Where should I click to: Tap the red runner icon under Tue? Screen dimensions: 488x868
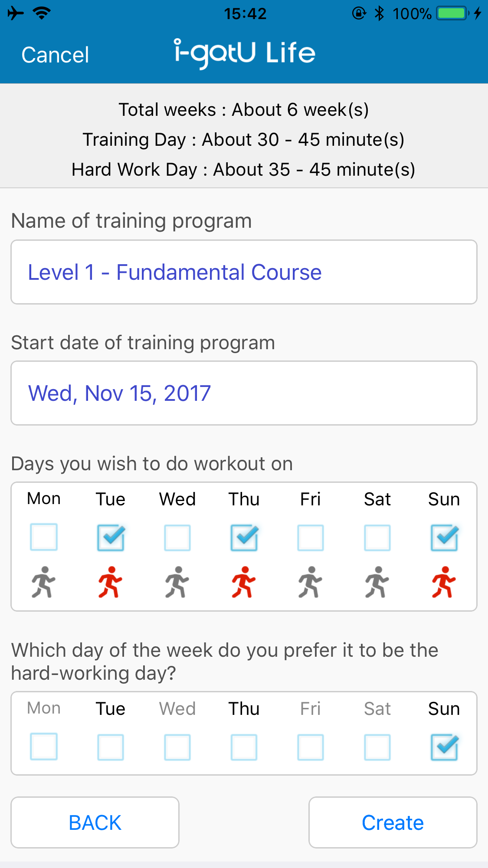click(110, 582)
